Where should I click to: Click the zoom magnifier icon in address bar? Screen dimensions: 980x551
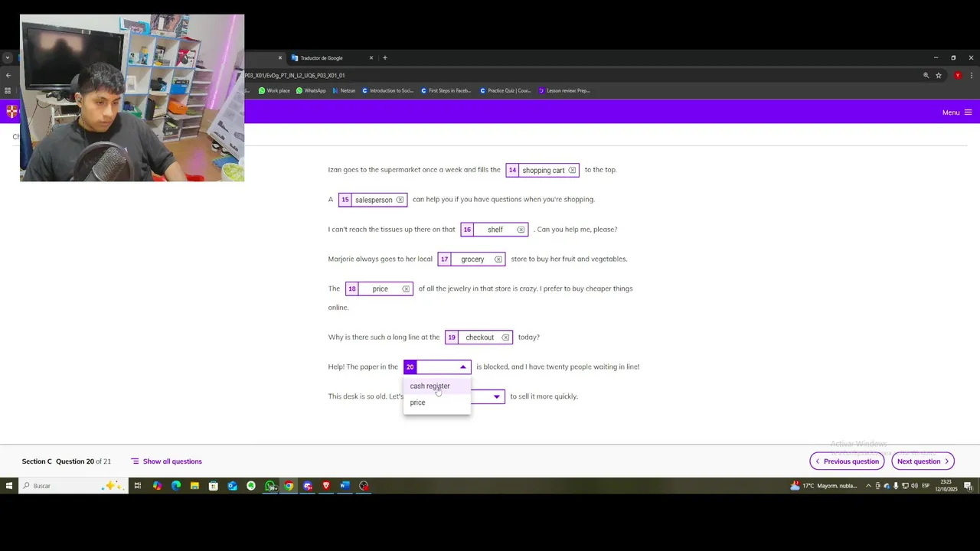(926, 76)
